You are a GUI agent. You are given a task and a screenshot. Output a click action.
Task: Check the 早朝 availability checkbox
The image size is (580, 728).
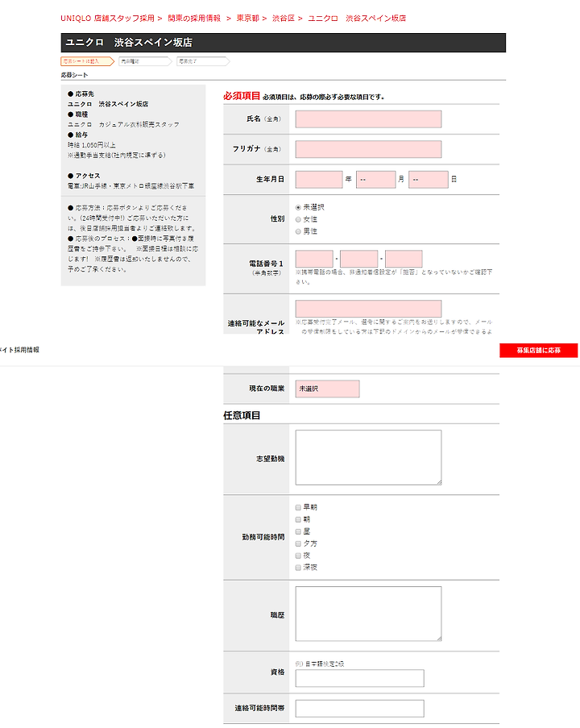298,507
